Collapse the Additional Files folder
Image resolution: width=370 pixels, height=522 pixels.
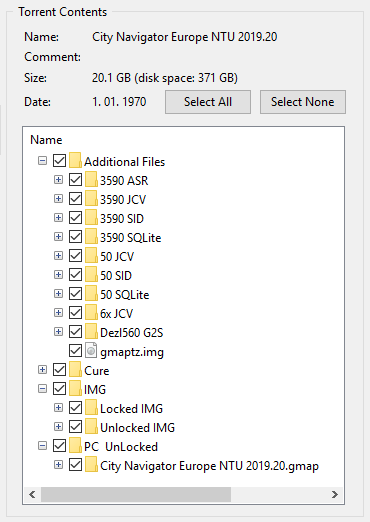(x=42, y=161)
